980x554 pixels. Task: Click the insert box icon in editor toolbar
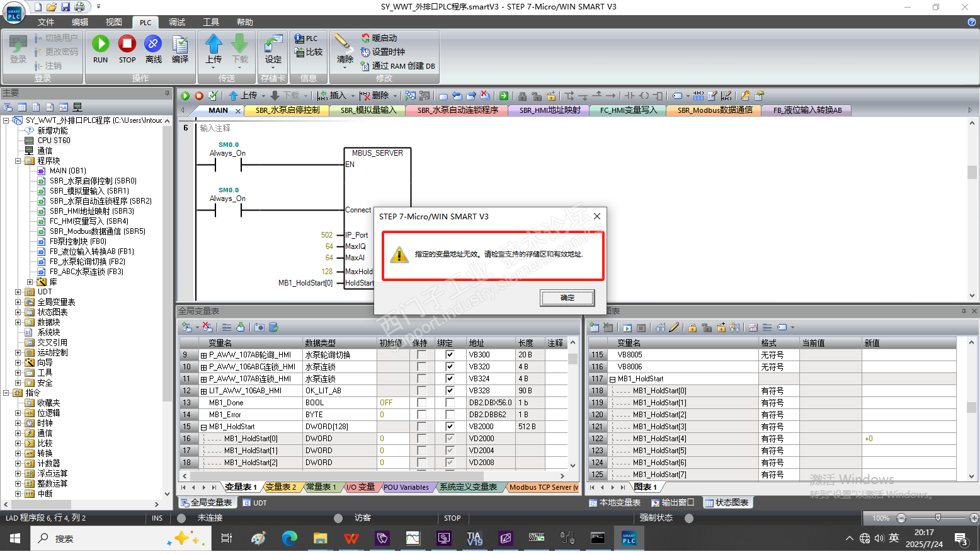point(658,96)
